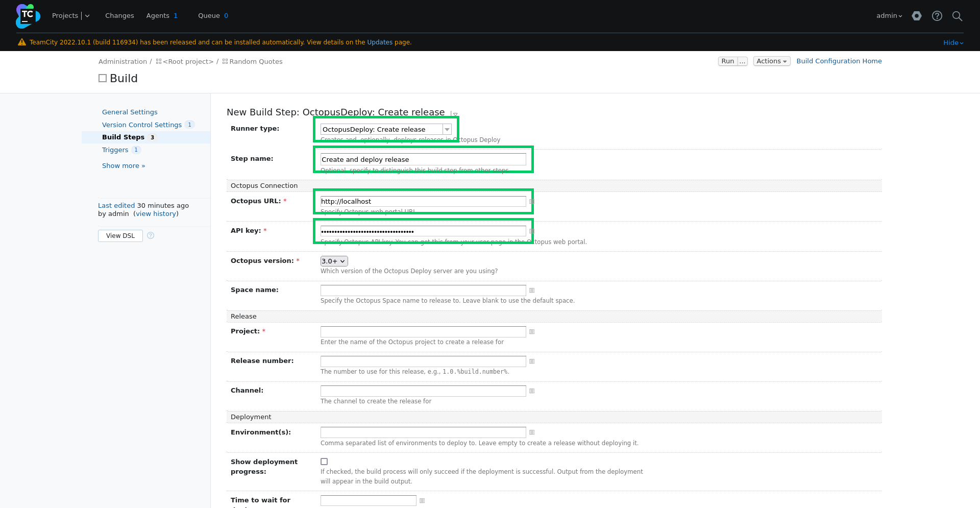Open the Actions dropdown button
This screenshot has width=980, height=508.
[772, 61]
